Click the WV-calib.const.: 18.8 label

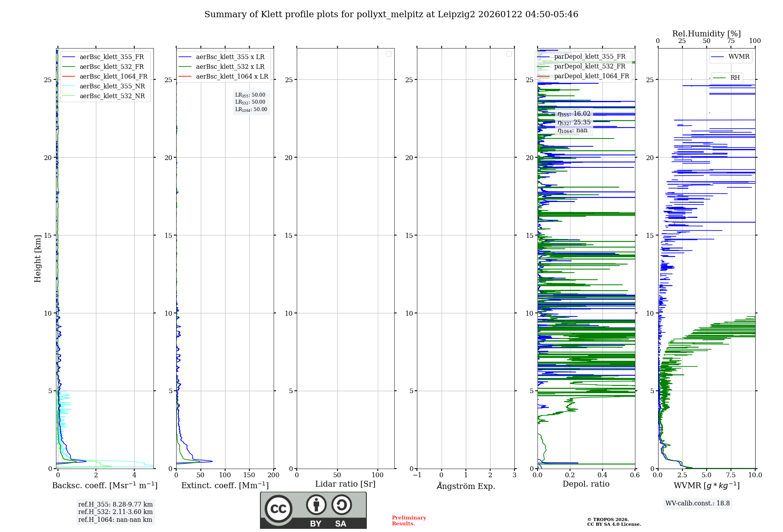point(697,503)
